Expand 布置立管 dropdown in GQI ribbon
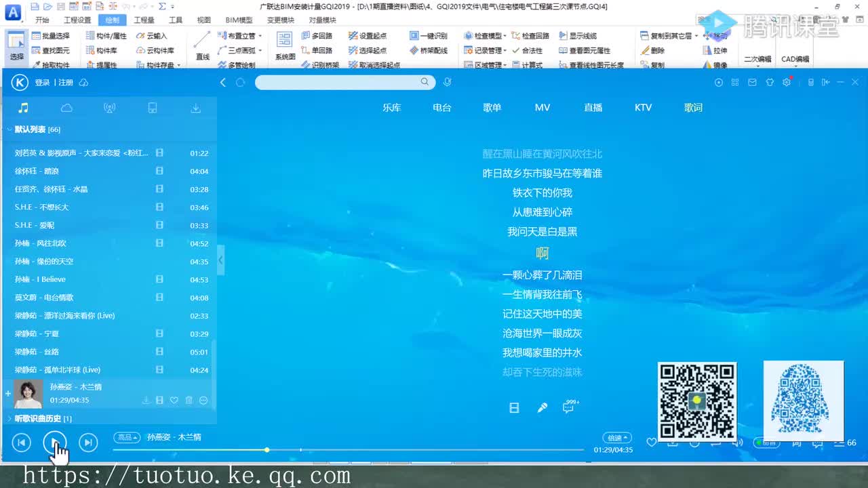Image resolution: width=868 pixels, height=488 pixels. tap(260, 36)
